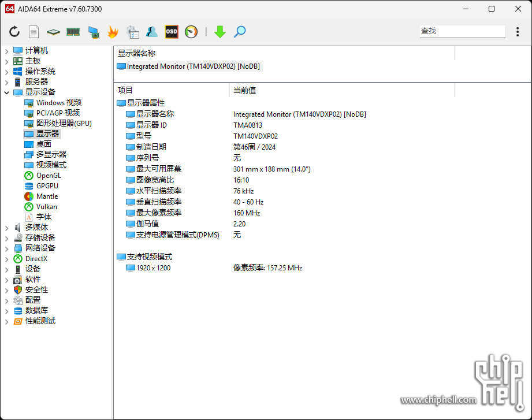The height and width of the screenshot is (420, 532).
Task: Expand the 服务器 tree node
Action: click(7, 83)
